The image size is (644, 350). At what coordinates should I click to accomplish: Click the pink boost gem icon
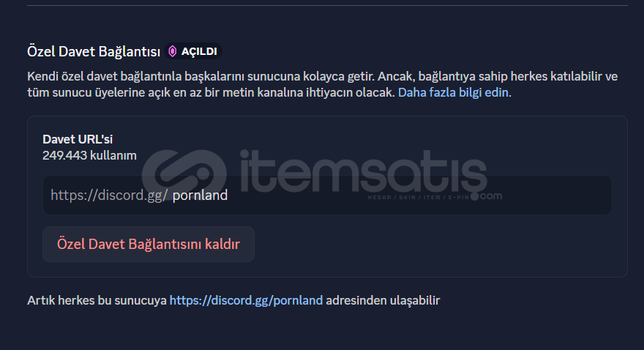(x=173, y=51)
